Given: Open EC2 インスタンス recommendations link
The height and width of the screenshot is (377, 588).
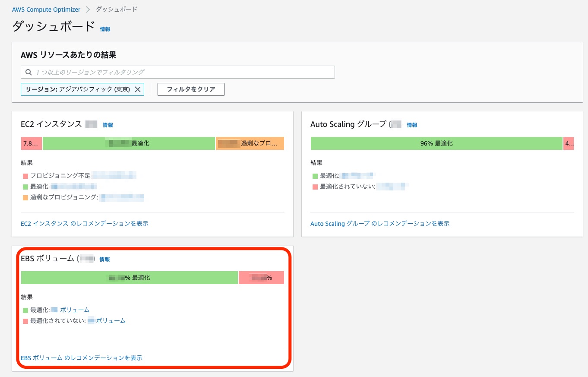Looking at the screenshot, I should point(85,224).
